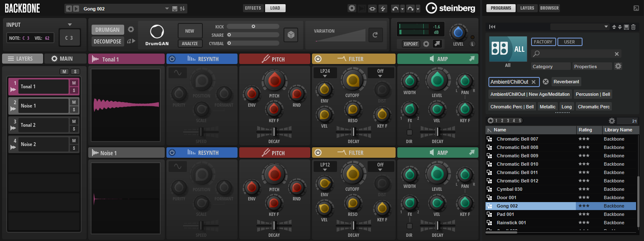Click the DrumGAN dice randomize icon
The height and width of the screenshot is (241, 644).
point(291,36)
